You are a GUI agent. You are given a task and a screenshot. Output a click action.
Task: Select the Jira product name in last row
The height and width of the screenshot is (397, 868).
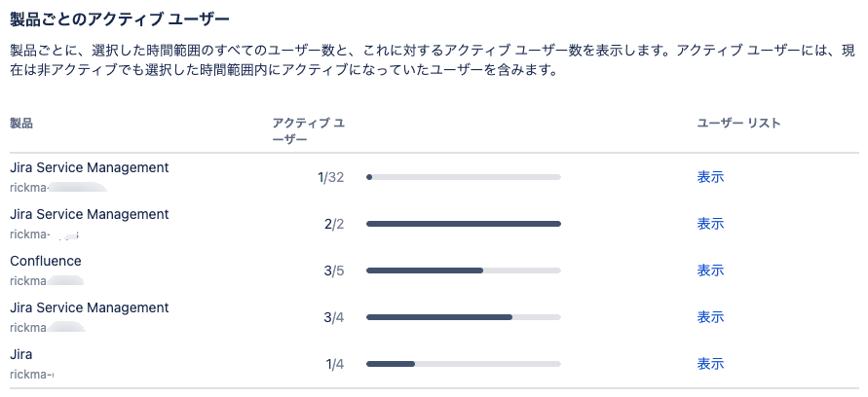point(21,354)
